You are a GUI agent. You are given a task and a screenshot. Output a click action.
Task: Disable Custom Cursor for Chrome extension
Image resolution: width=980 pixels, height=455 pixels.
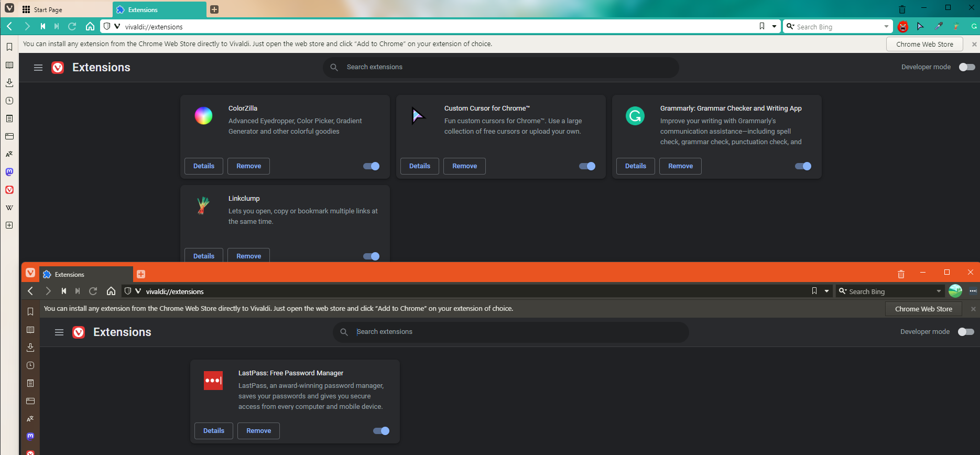coord(587,166)
